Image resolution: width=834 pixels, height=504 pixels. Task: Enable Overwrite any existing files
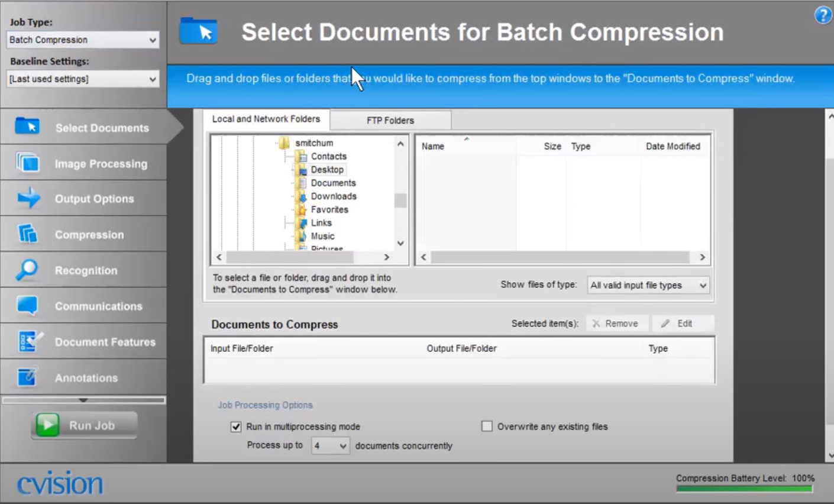pos(486,426)
